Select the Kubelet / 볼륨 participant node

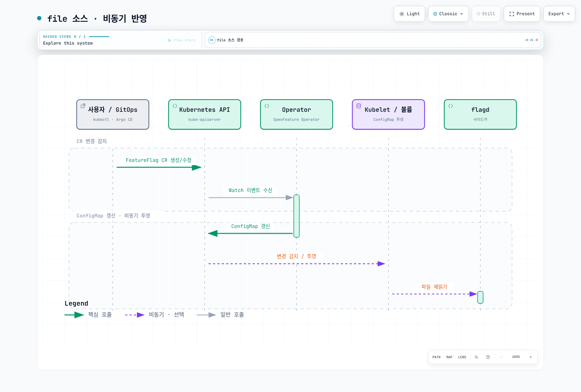tap(388, 114)
